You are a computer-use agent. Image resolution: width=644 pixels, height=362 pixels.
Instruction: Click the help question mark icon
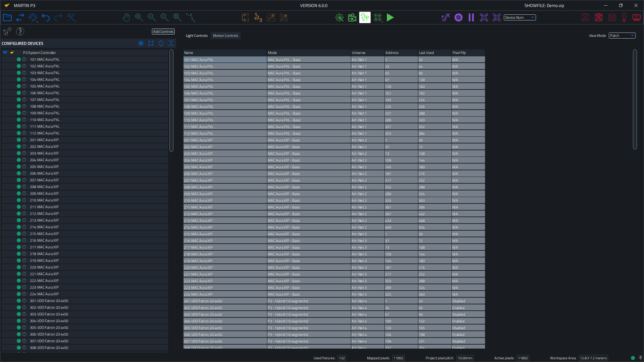pos(20,32)
